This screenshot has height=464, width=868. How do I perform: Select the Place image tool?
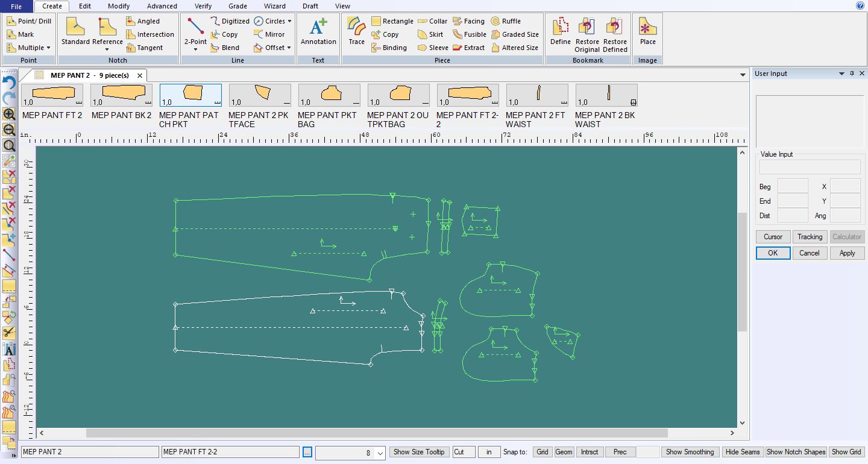pyautogui.click(x=647, y=31)
